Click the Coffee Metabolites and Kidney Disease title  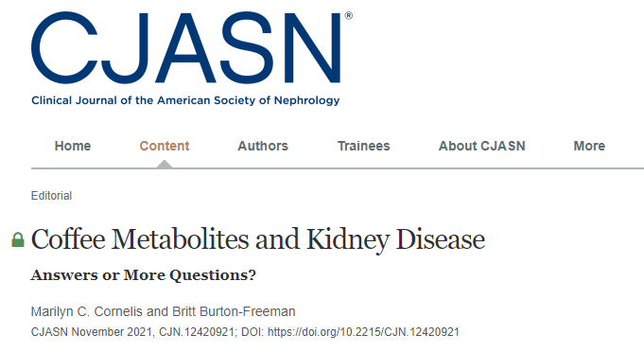(x=258, y=239)
